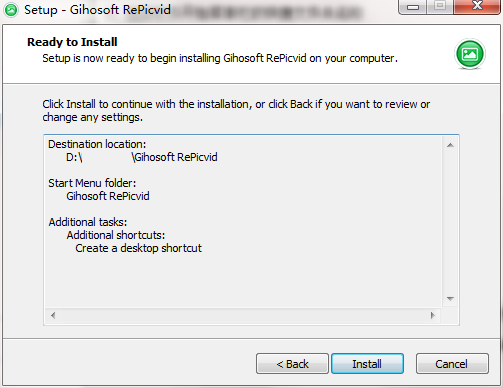
Task: Click the 'Ready to Install' heading
Action: click(x=72, y=42)
